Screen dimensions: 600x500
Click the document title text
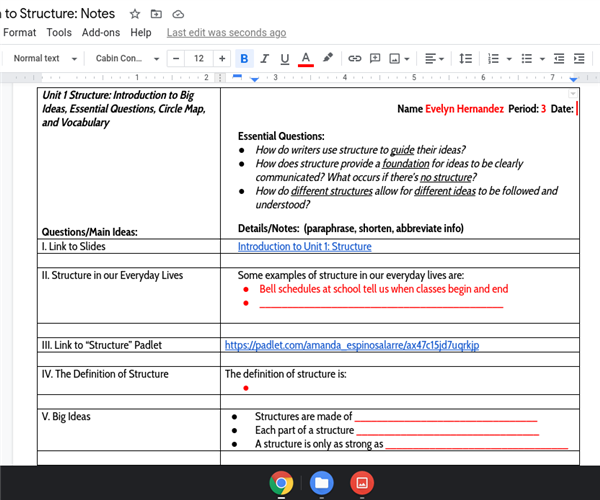pos(57,14)
